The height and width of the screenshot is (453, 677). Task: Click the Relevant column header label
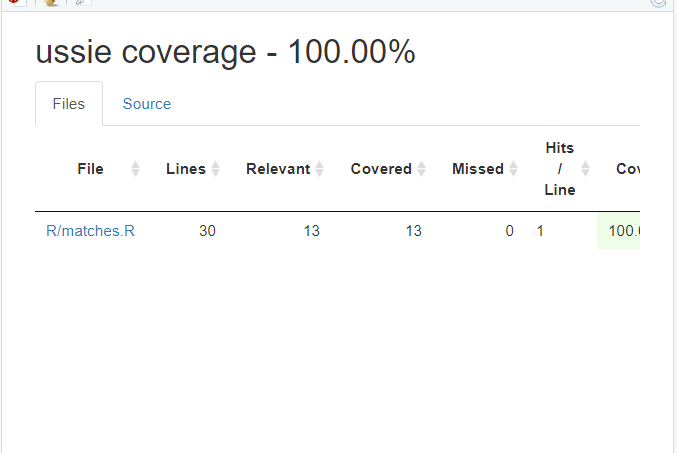278,169
